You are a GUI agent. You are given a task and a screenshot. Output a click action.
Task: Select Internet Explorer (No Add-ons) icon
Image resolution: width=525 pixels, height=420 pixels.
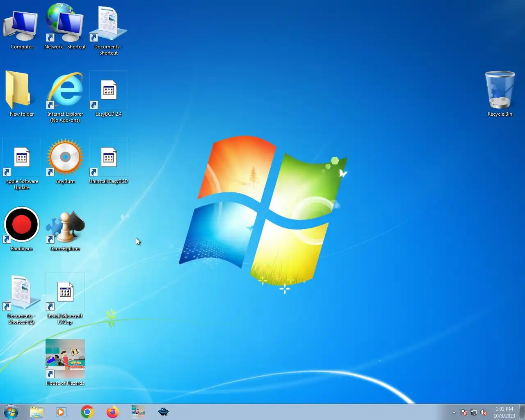click(x=65, y=97)
